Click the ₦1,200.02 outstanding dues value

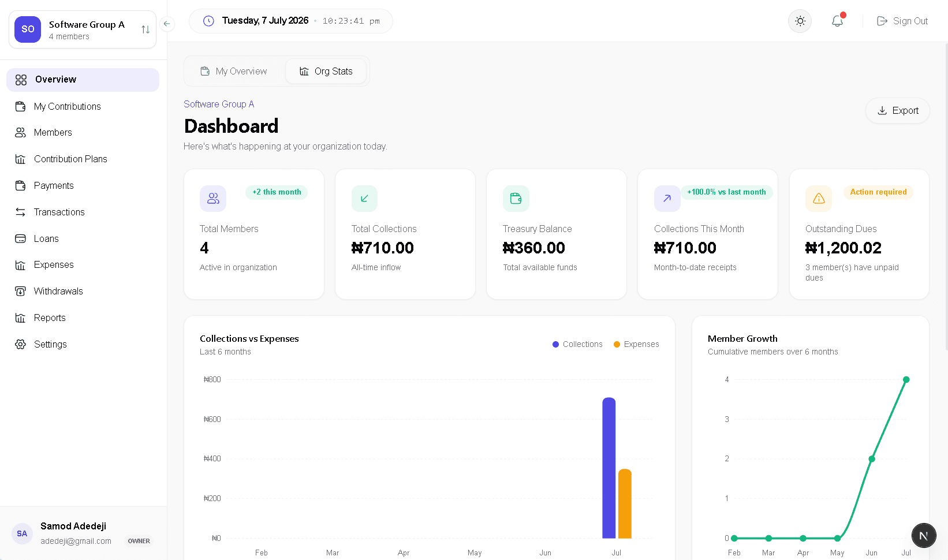pyautogui.click(x=844, y=248)
